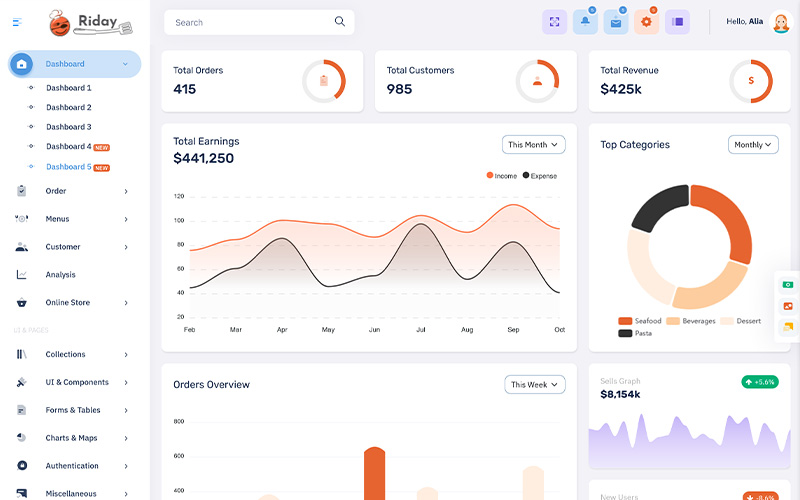The height and width of the screenshot is (500, 800).
Task: Click the Total Orders clipboard ring icon
Action: click(x=323, y=81)
